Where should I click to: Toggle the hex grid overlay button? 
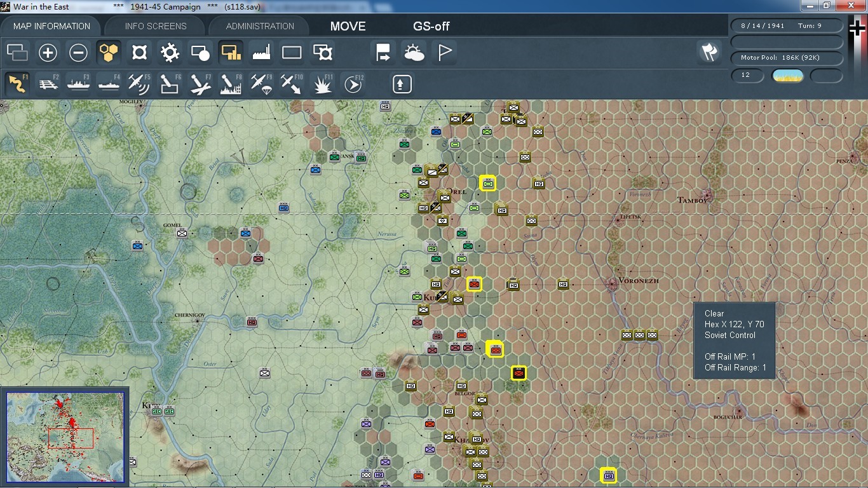point(109,52)
